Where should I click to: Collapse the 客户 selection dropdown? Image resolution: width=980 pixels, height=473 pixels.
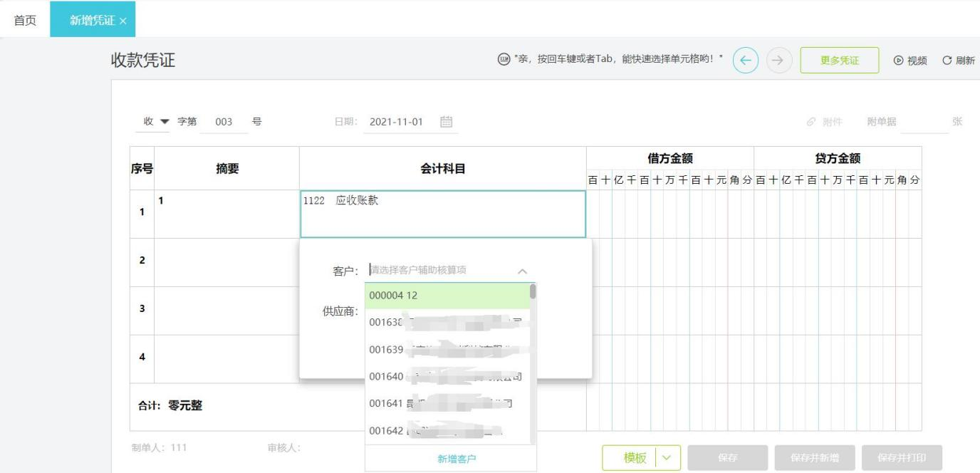pos(522,271)
